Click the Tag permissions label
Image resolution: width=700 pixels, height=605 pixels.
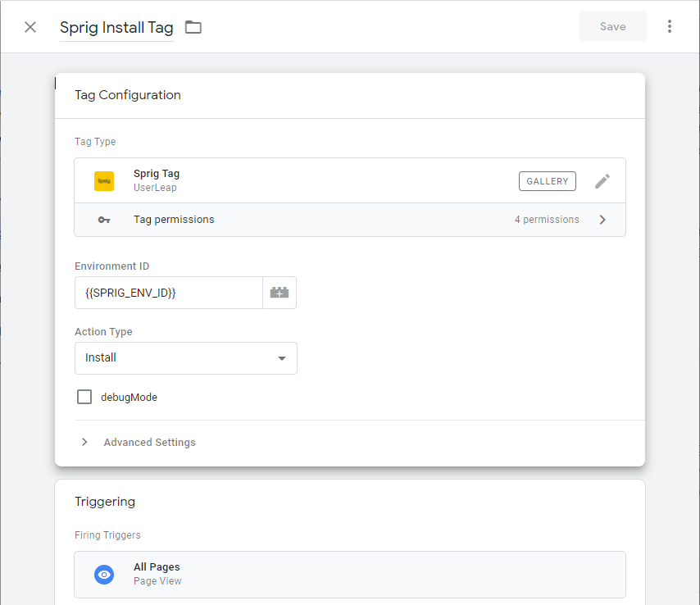174,220
